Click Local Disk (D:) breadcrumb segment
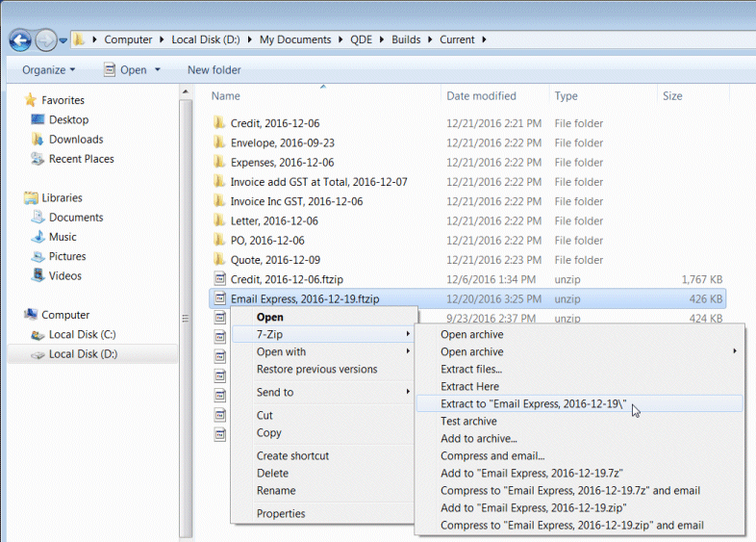Image resolution: width=756 pixels, height=542 pixels. [x=206, y=39]
